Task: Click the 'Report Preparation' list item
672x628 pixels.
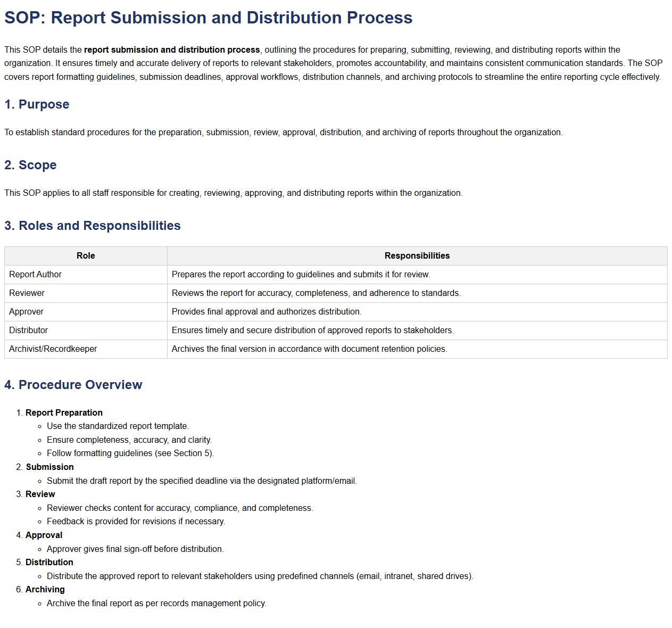Action: tap(64, 412)
